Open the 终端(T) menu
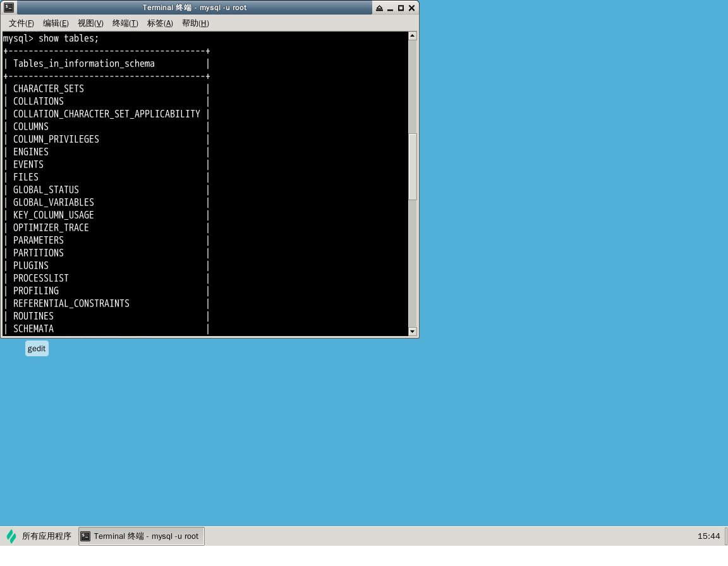The image size is (728, 566). (x=124, y=23)
